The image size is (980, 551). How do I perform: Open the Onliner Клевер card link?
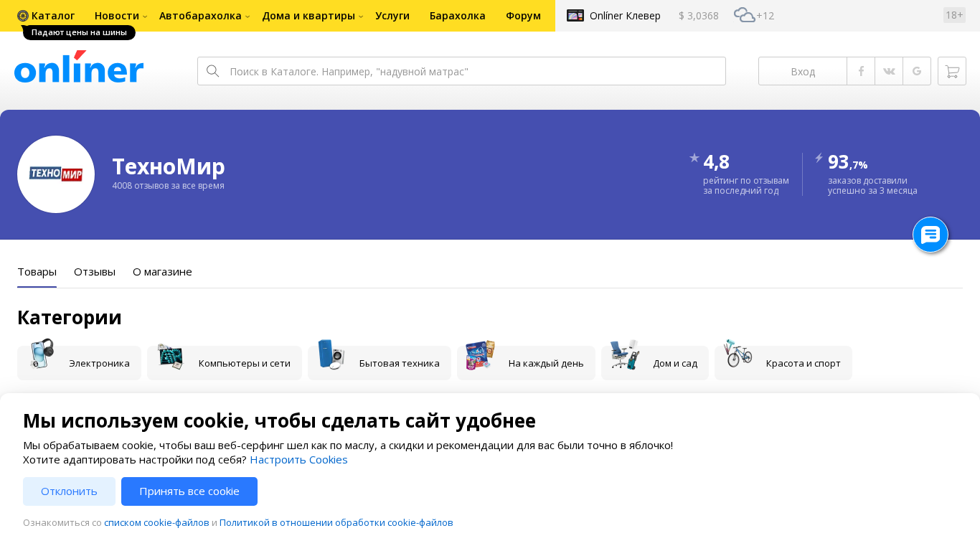(614, 16)
